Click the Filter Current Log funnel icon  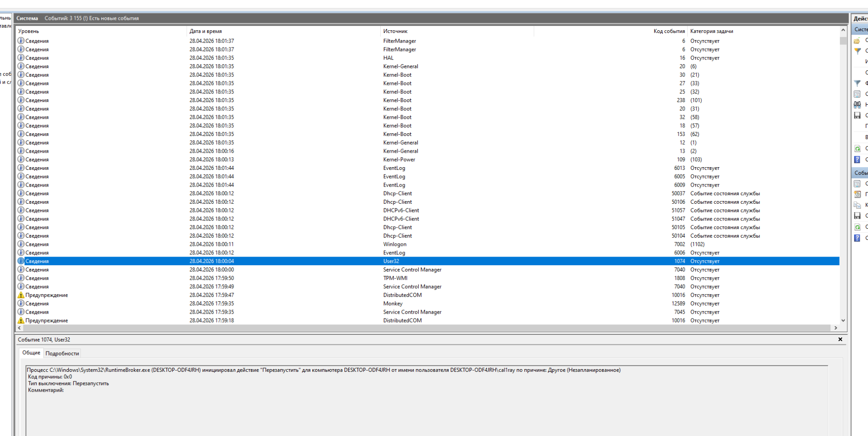[x=857, y=83]
